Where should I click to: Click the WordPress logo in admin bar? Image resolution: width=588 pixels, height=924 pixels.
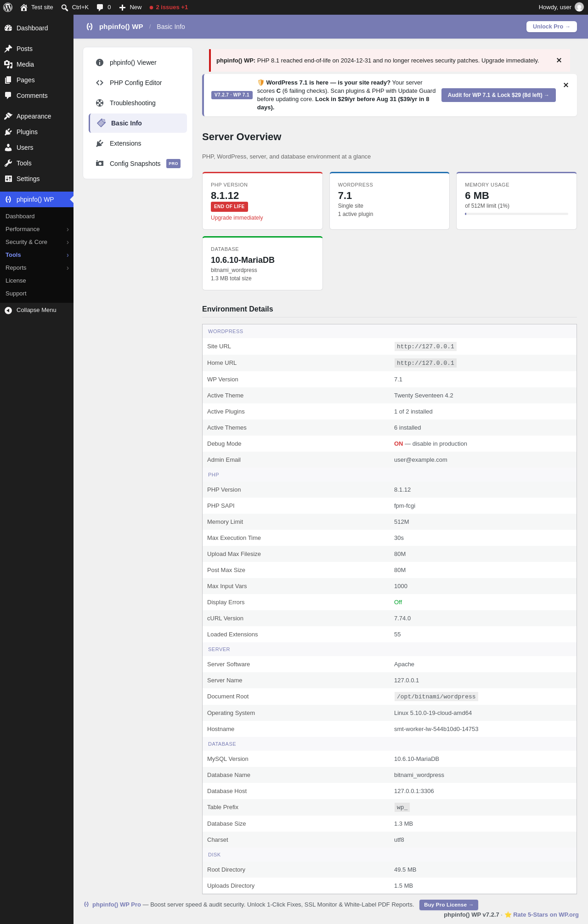(8, 7)
